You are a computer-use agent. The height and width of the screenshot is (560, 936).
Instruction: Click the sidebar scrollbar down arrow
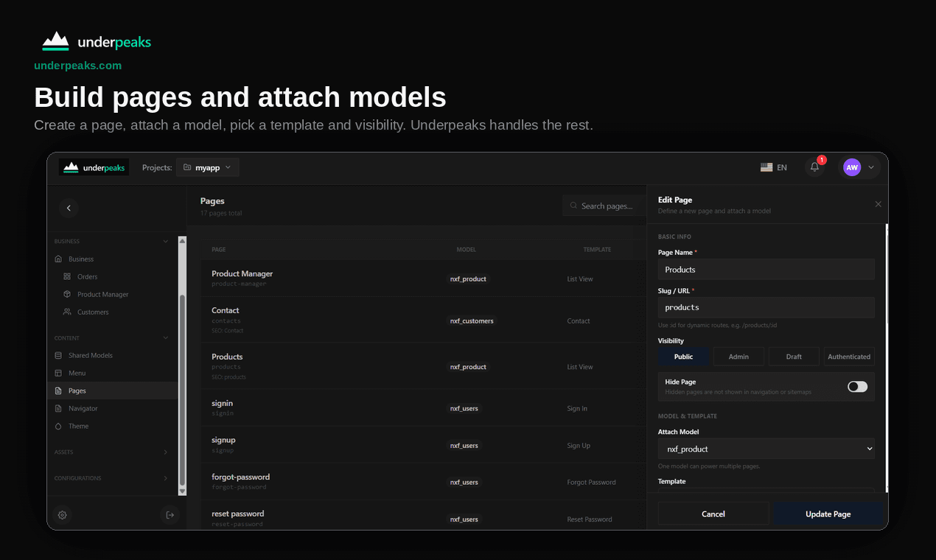(x=183, y=491)
